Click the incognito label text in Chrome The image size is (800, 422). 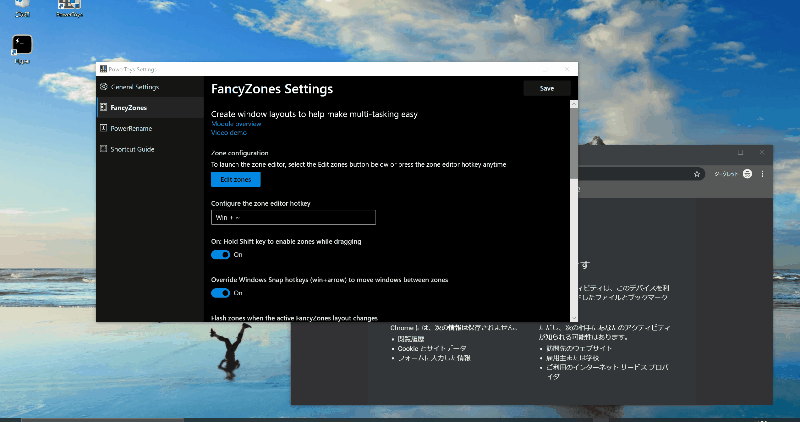pyautogui.click(x=726, y=174)
